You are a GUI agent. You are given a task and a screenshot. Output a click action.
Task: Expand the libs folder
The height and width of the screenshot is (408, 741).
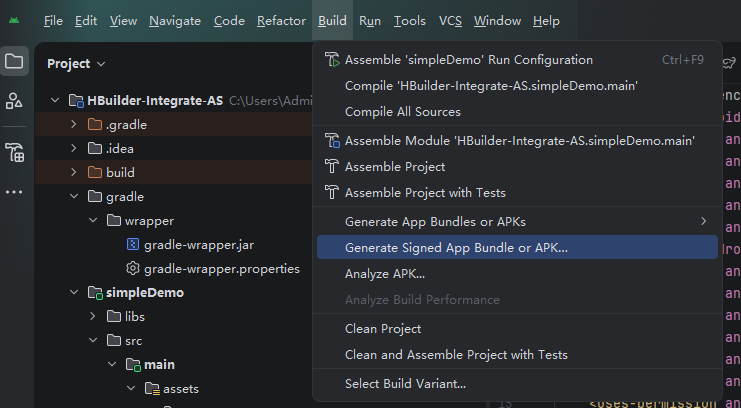coord(93,316)
